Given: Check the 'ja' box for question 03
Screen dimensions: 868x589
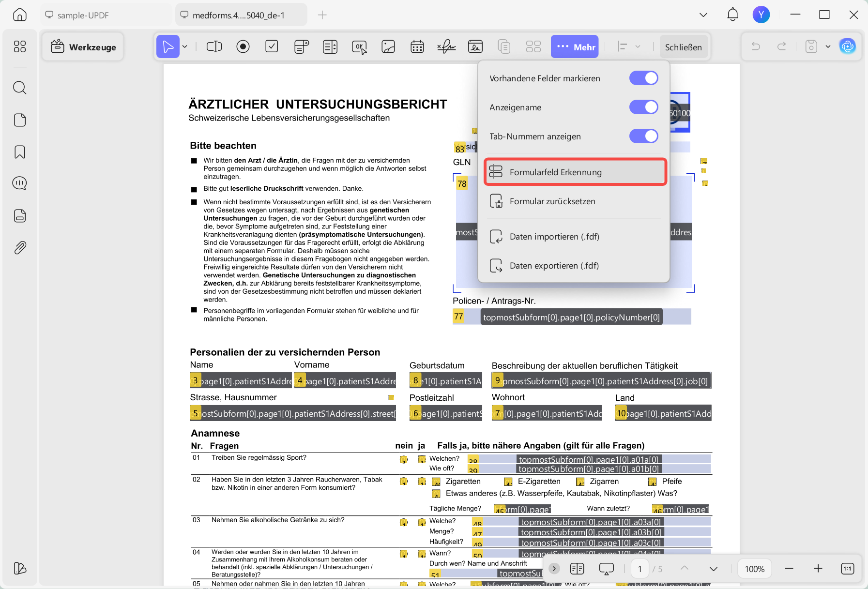Looking at the screenshot, I should tap(422, 522).
